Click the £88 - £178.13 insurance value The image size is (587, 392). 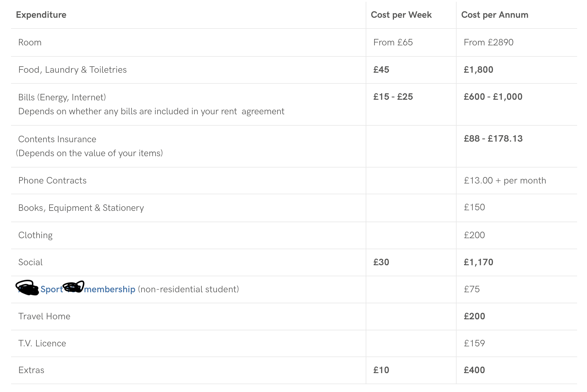pos(493,139)
